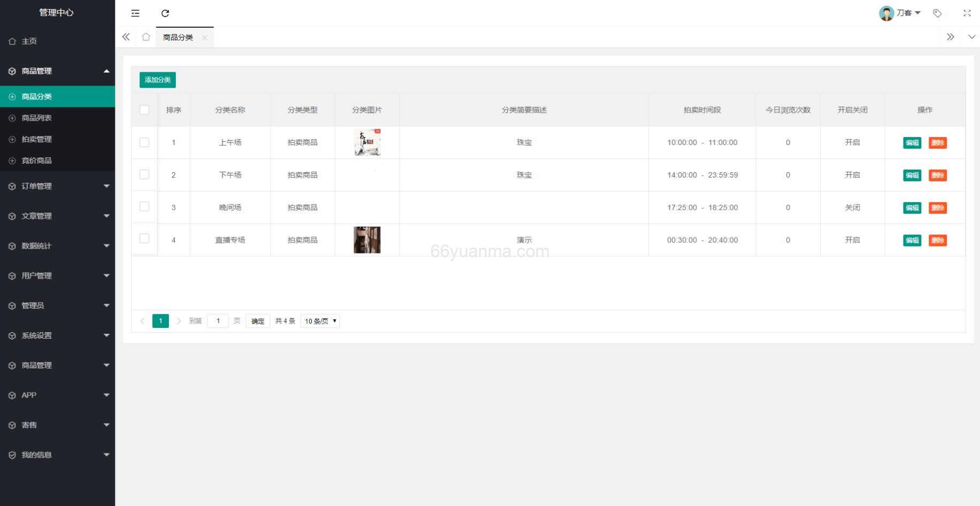Image resolution: width=980 pixels, height=506 pixels.
Task: Click the double left arrow to scroll tabs back
Action: click(126, 37)
